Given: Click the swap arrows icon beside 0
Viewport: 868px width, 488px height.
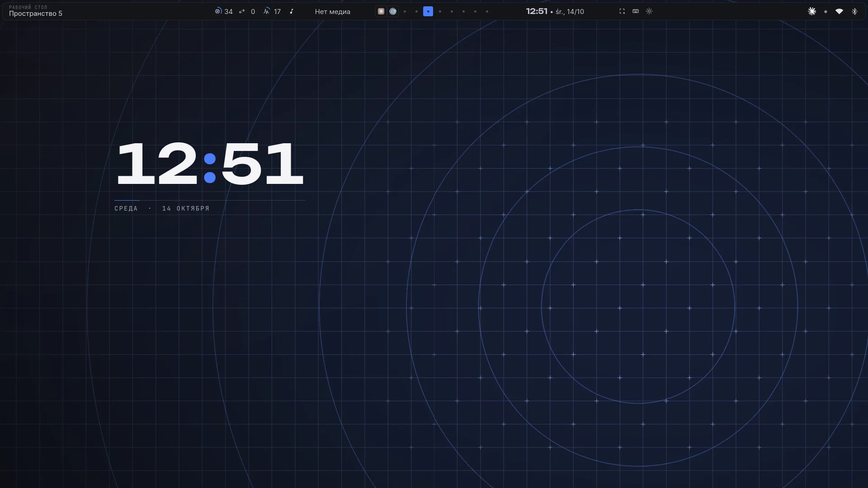Looking at the screenshot, I should coord(242,11).
